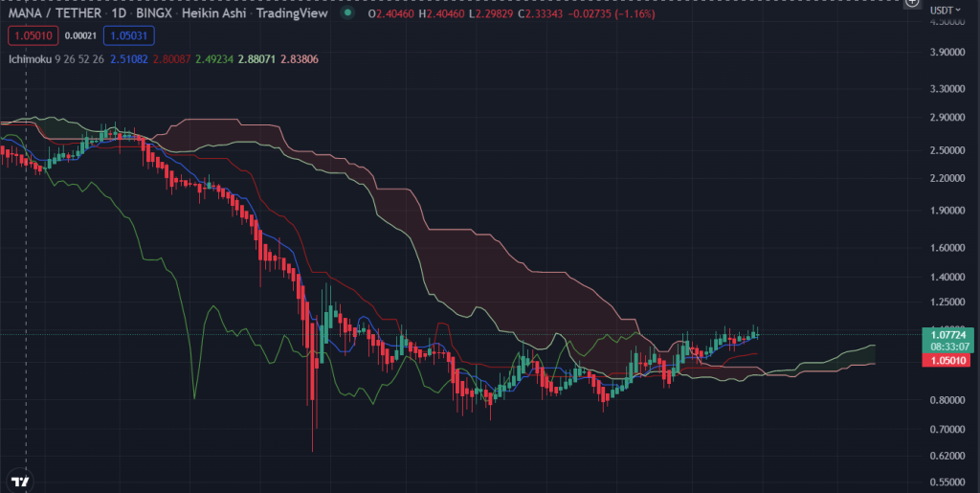980x493 pixels.
Task: Click the TradingView logo in the corner
Action: pyautogui.click(x=21, y=482)
